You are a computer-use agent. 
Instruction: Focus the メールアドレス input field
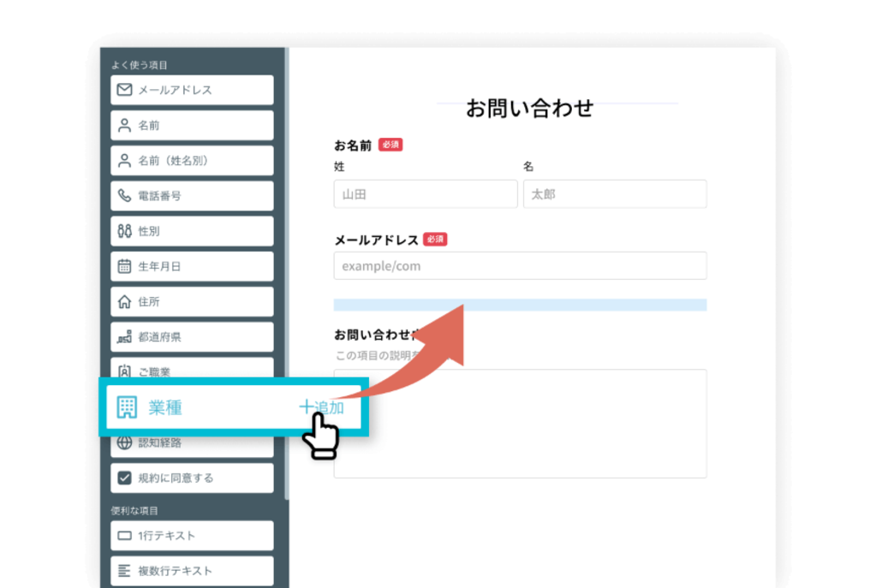pyautogui.click(x=520, y=266)
